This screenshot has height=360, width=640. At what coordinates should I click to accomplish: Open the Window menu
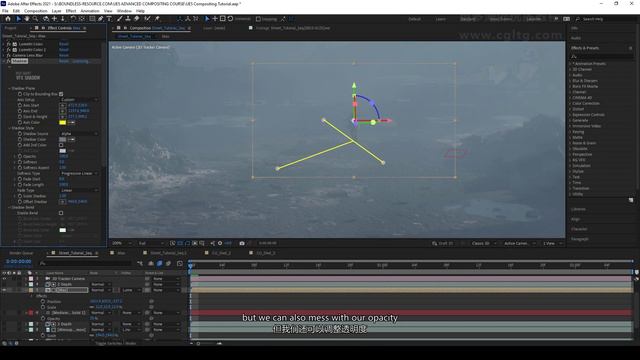pos(124,11)
